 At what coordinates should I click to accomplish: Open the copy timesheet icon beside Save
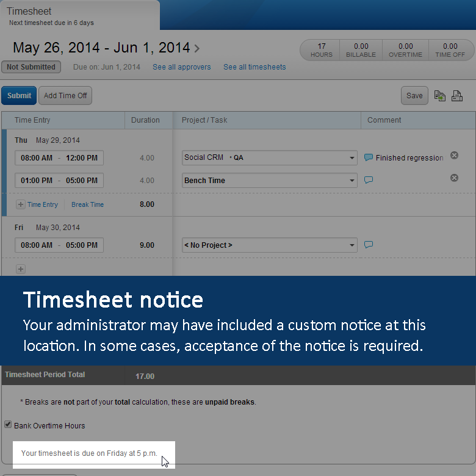point(439,96)
